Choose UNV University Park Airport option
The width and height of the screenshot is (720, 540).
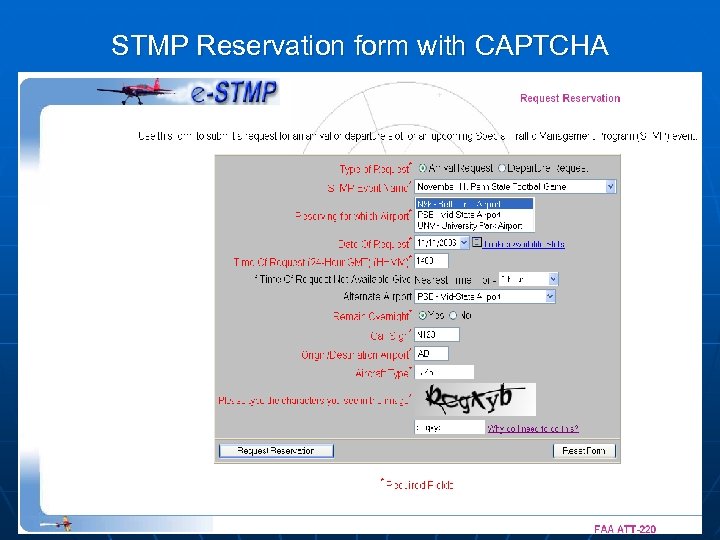[x=475, y=225]
